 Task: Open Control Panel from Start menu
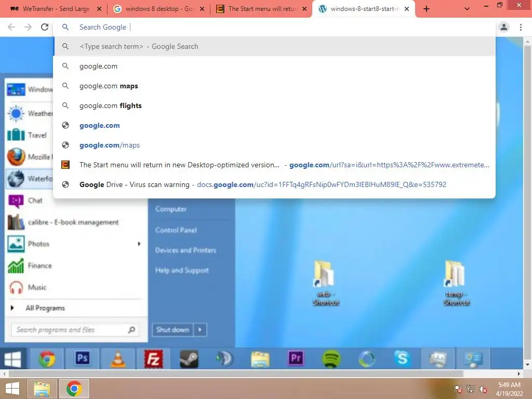pyautogui.click(x=176, y=230)
